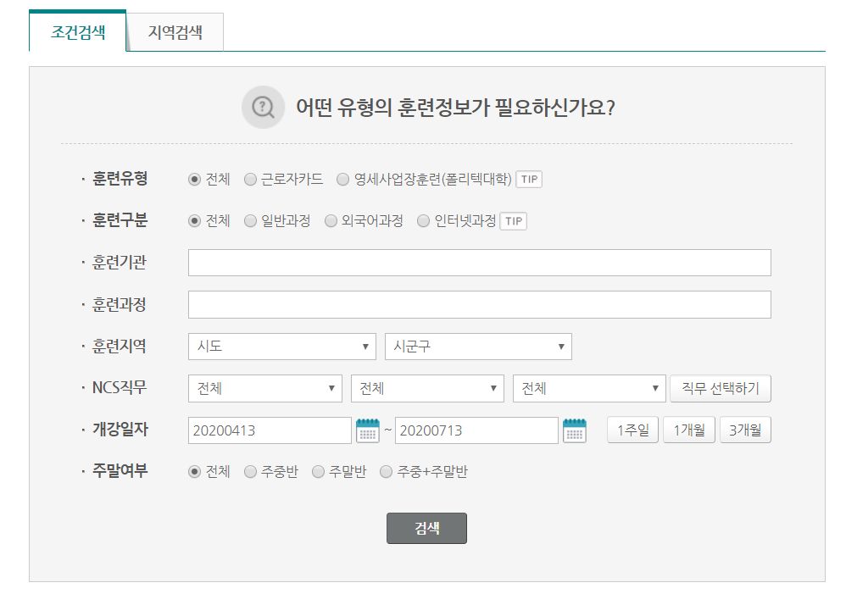Focus the 훈련과정 text field
This screenshot has width=846, height=616.
pyautogui.click(x=480, y=305)
